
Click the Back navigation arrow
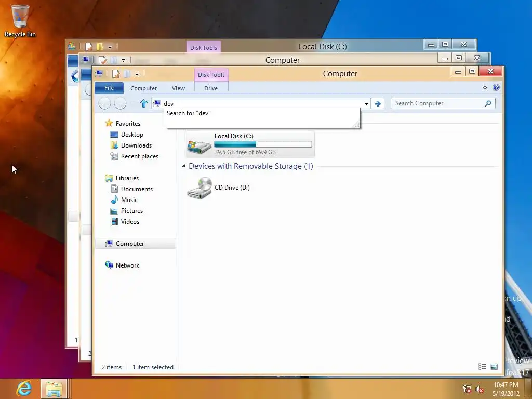[x=104, y=103]
